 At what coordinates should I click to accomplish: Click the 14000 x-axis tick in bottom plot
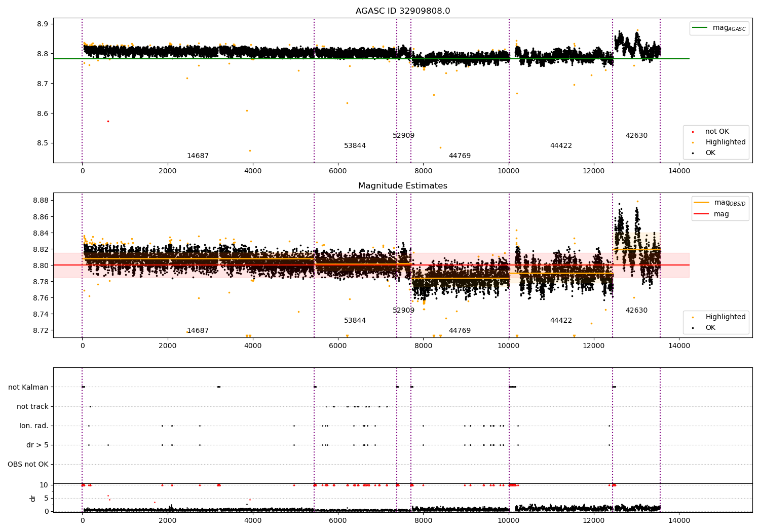679,520
